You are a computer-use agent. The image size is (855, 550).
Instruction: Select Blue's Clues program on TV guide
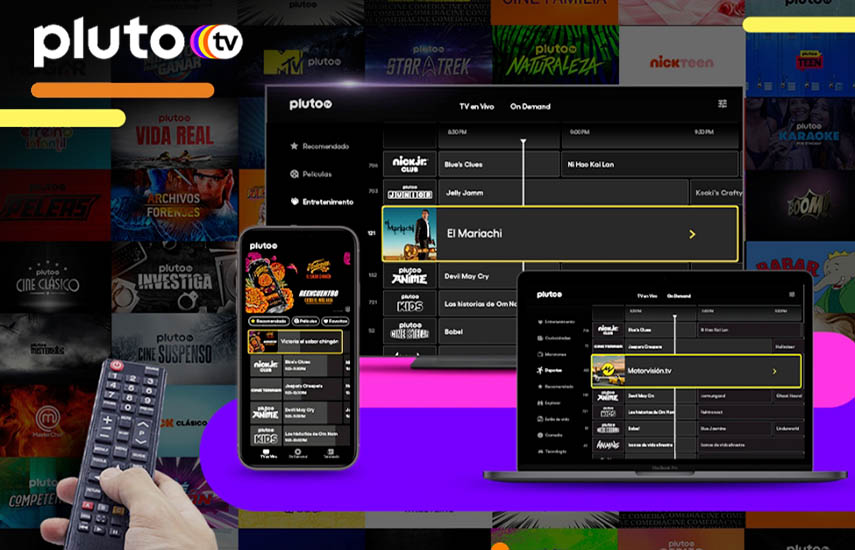[x=498, y=164]
